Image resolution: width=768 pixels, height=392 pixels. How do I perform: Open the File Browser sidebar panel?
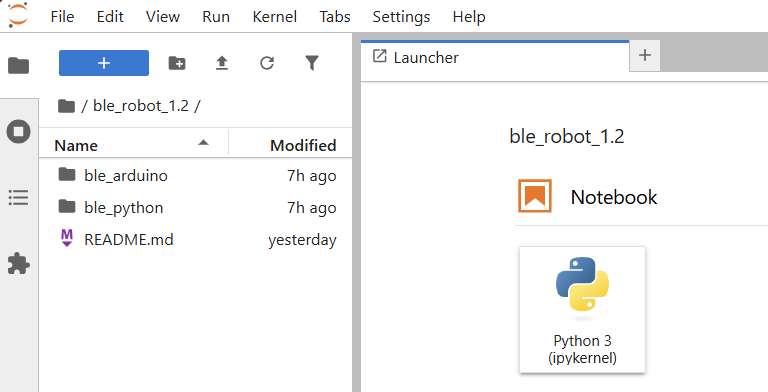coord(19,65)
